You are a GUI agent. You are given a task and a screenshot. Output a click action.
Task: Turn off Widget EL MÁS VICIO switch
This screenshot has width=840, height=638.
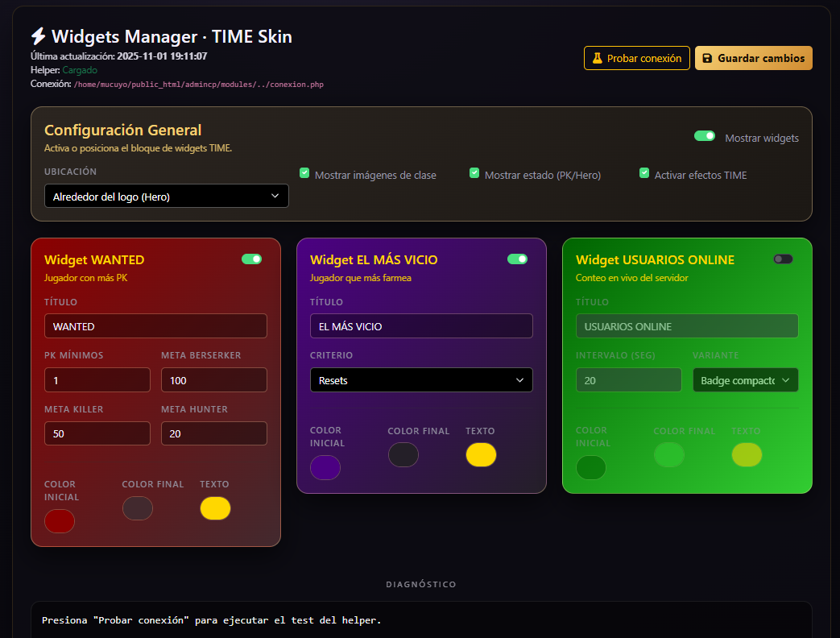pos(518,259)
